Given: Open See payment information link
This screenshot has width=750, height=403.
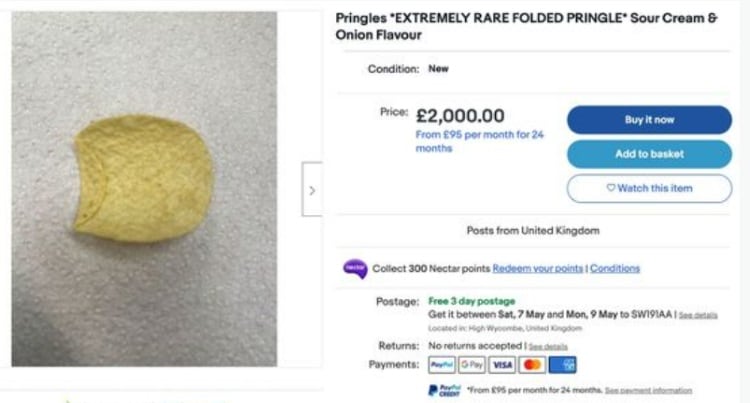Looking at the screenshot, I should 648,390.
